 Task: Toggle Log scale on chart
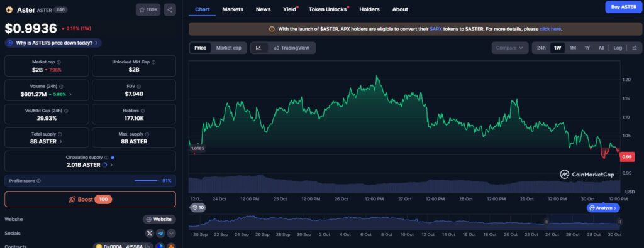[618, 48]
